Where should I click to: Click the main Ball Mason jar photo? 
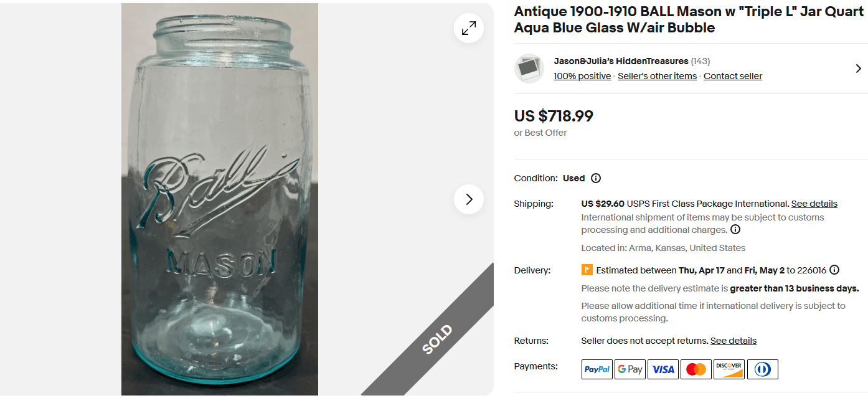coord(219,199)
